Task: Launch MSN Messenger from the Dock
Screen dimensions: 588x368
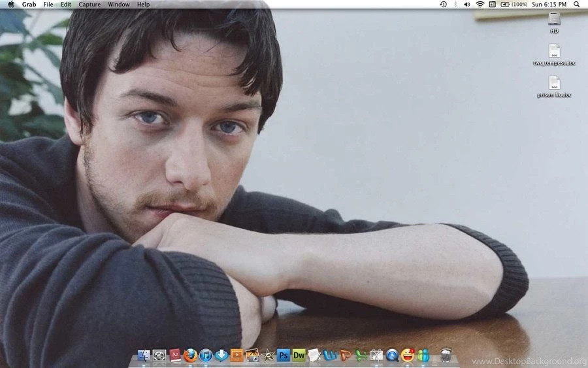Action: [423, 355]
